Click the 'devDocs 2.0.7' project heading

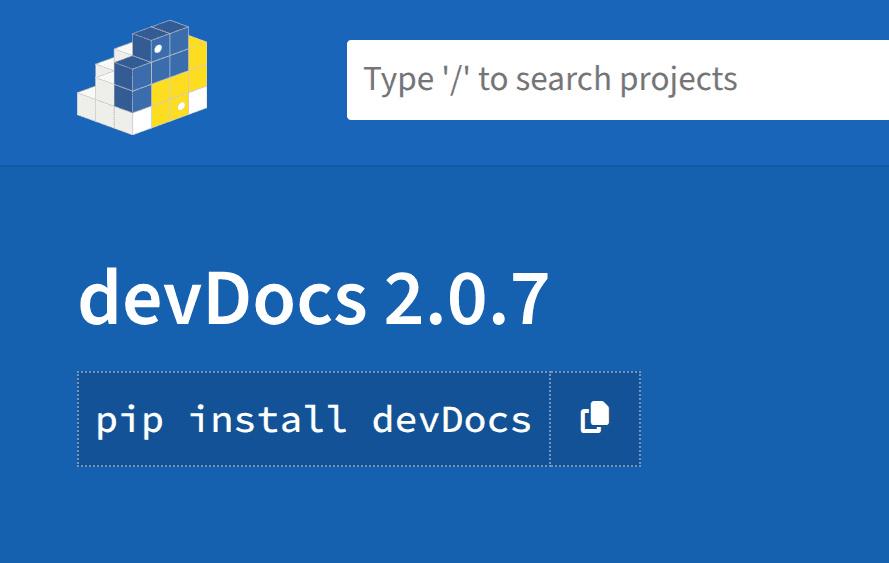pyautogui.click(x=314, y=299)
